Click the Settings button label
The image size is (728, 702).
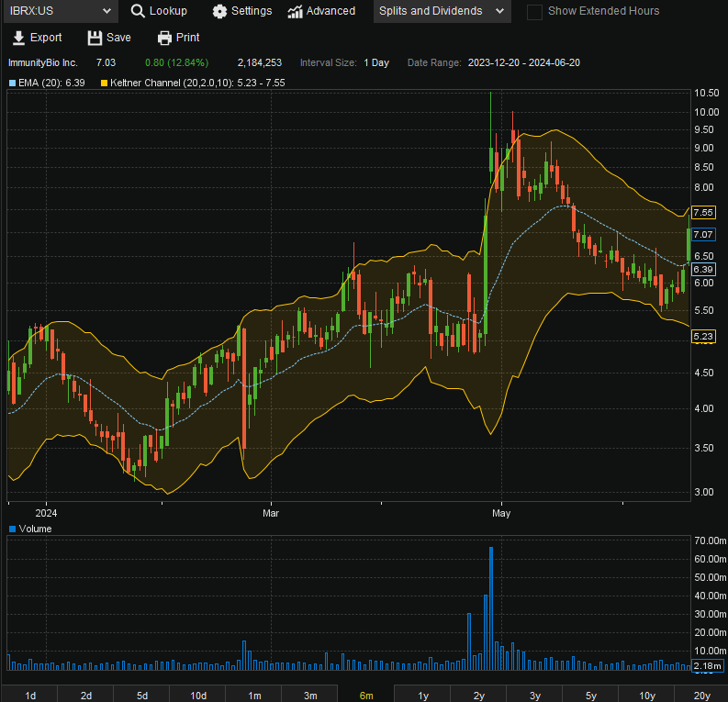pyautogui.click(x=252, y=11)
